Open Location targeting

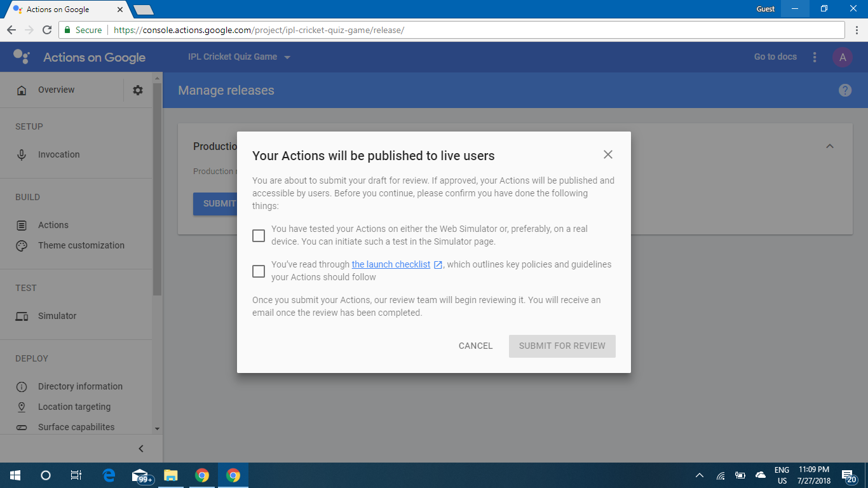coord(74,407)
